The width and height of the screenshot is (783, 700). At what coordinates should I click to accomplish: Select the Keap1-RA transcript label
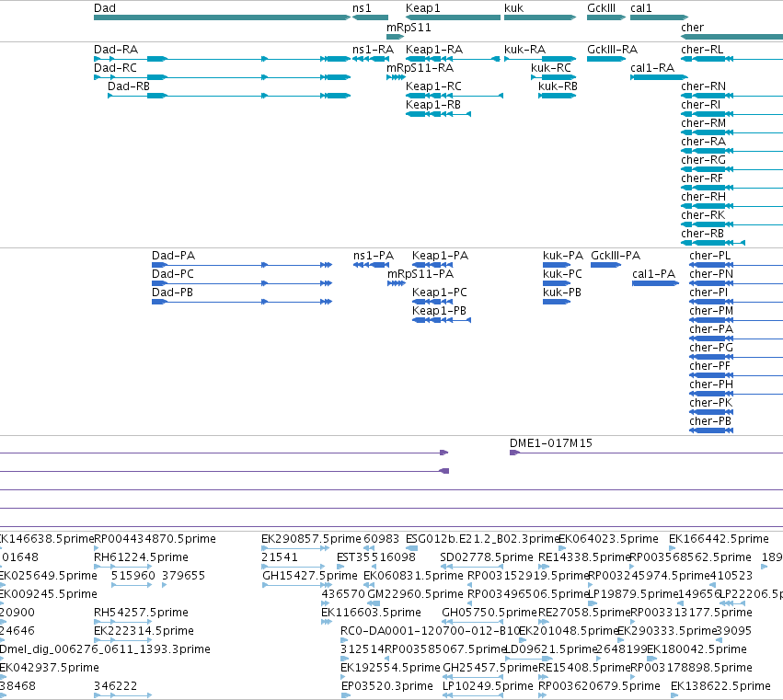[434, 50]
